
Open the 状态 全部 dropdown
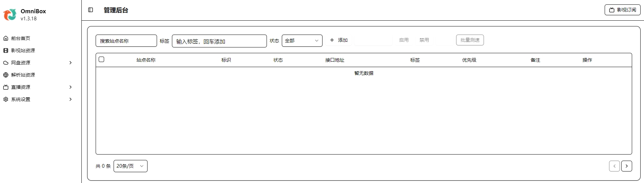(302, 41)
